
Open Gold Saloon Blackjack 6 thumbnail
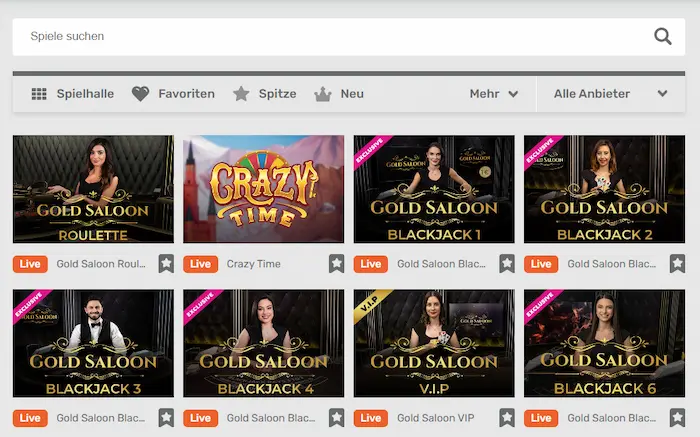[x=604, y=343]
